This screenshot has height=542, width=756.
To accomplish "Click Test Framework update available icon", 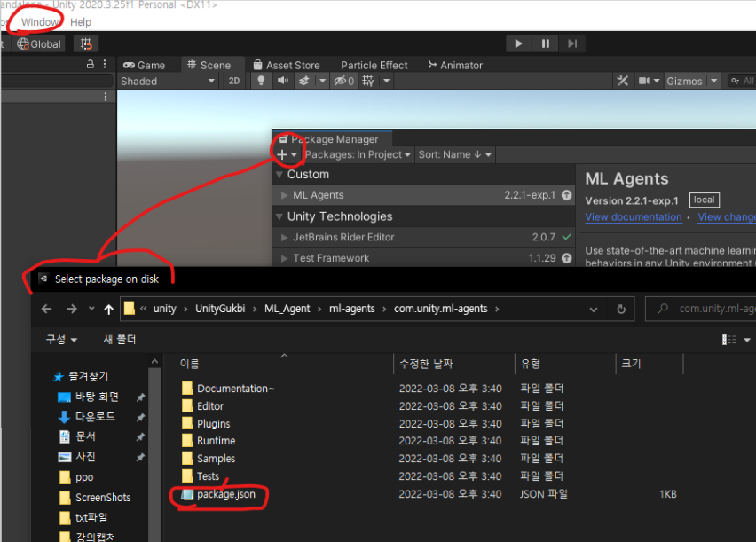I will 566,258.
